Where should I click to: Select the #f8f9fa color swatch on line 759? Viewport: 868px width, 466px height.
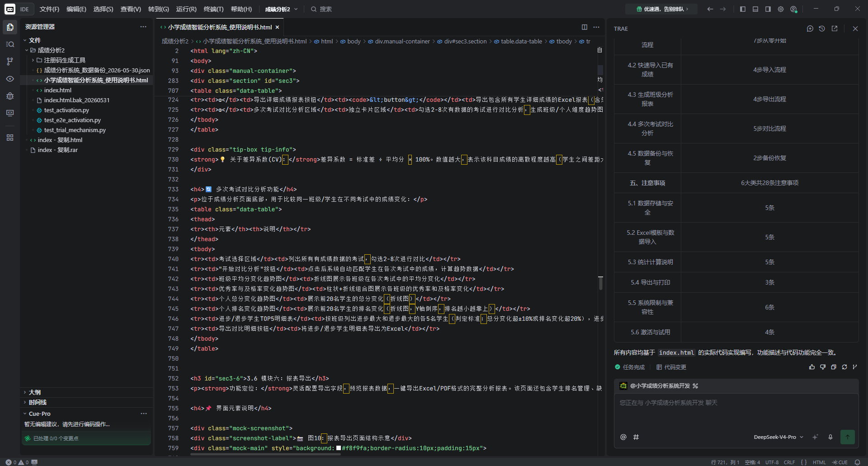pyautogui.click(x=339, y=448)
